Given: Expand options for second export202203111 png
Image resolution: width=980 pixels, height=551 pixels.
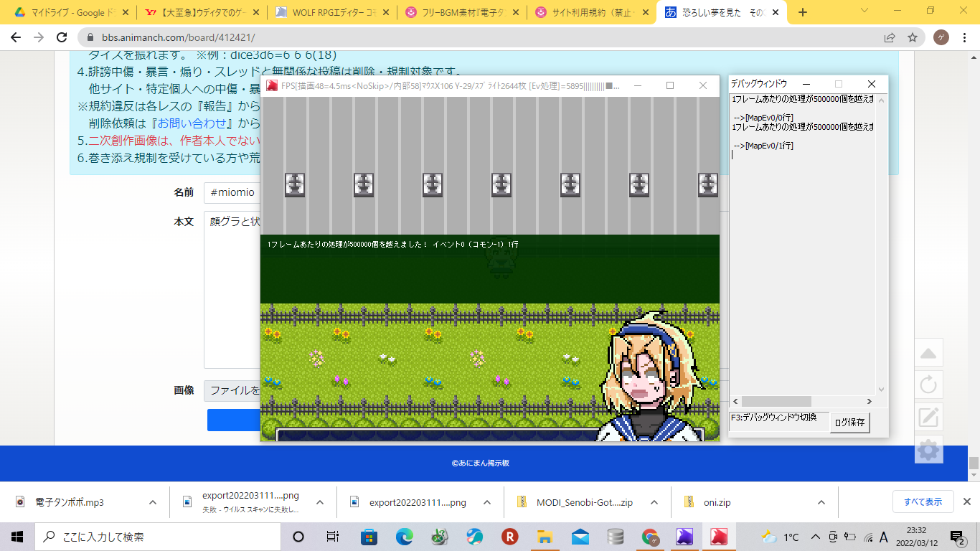Looking at the screenshot, I should (487, 502).
